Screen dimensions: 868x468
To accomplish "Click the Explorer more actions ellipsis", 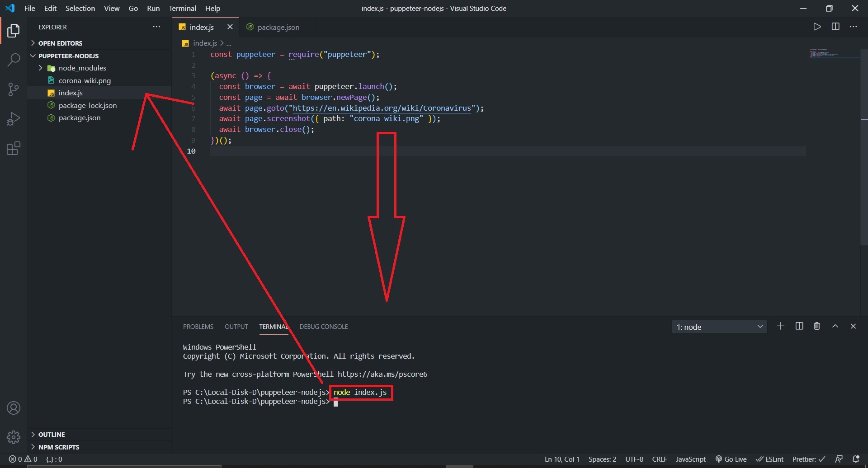I will 156,27.
